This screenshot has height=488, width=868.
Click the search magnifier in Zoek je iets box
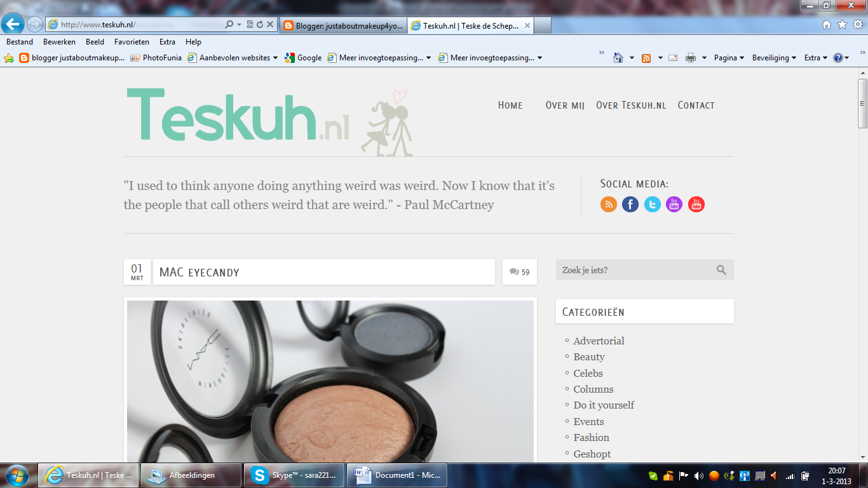[721, 270]
